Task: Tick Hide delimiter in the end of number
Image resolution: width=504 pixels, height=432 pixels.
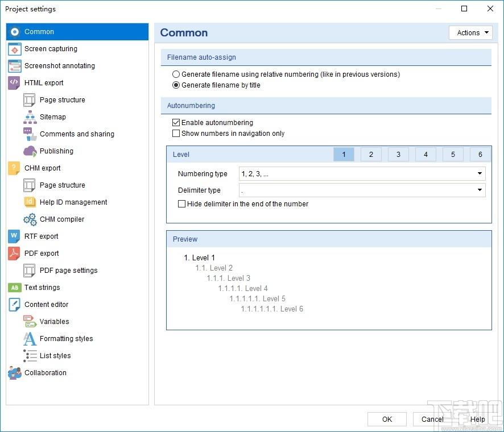Action: (x=181, y=204)
